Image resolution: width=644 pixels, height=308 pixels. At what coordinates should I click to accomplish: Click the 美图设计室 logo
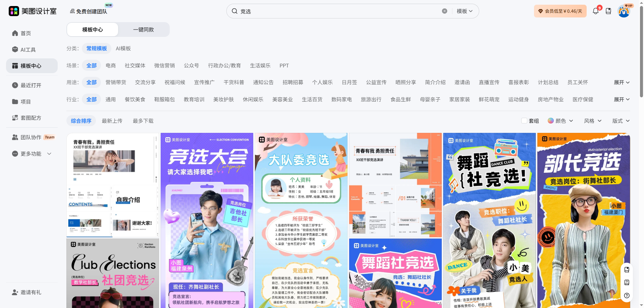(33, 11)
